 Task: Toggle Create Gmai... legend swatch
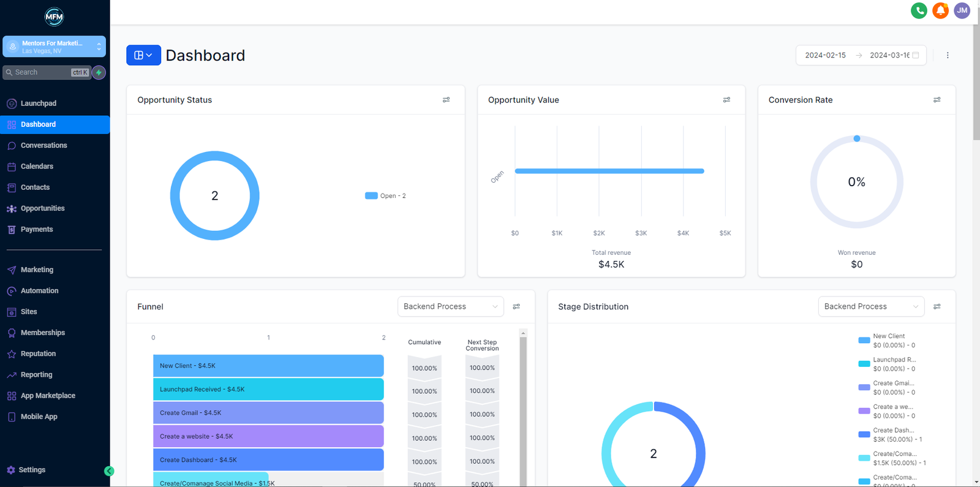[x=864, y=387]
